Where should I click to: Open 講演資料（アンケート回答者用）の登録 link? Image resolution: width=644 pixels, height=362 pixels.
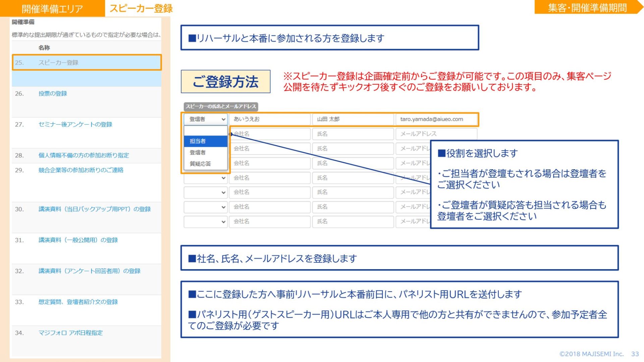[89, 271]
